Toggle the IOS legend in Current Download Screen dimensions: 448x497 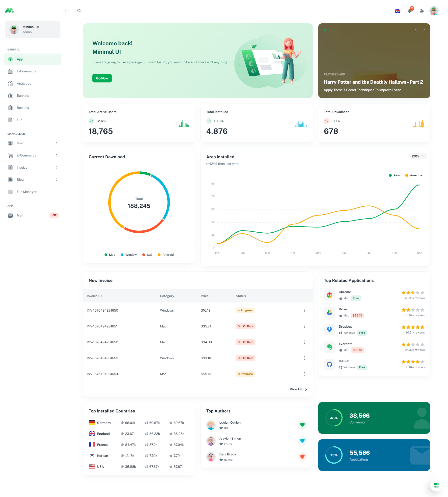pyautogui.click(x=147, y=255)
